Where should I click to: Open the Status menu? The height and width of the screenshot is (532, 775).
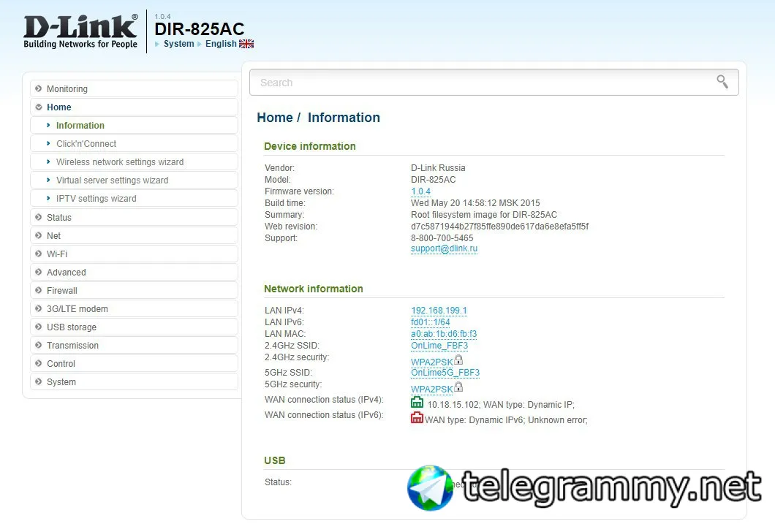click(134, 217)
